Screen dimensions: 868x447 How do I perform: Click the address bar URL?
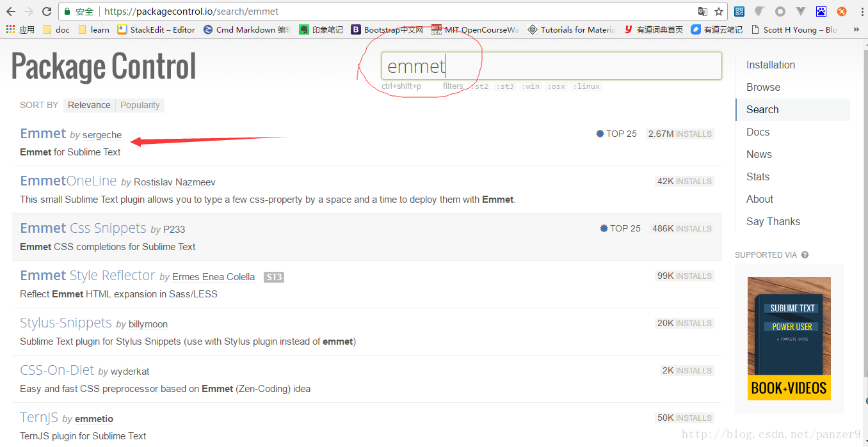click(x=191, y=12)
